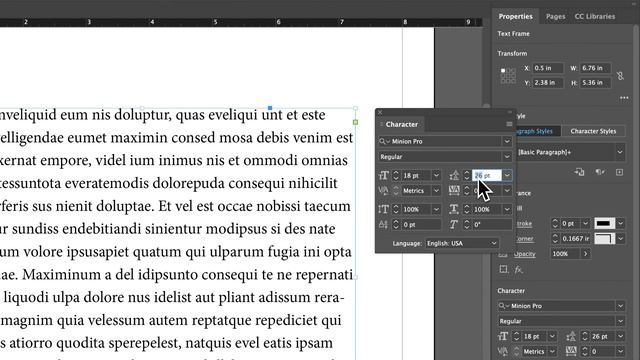The height and width of the screenshot is (360, 640).
Task: Click font size icon in floating Character panel
Action: coord(383,176)
